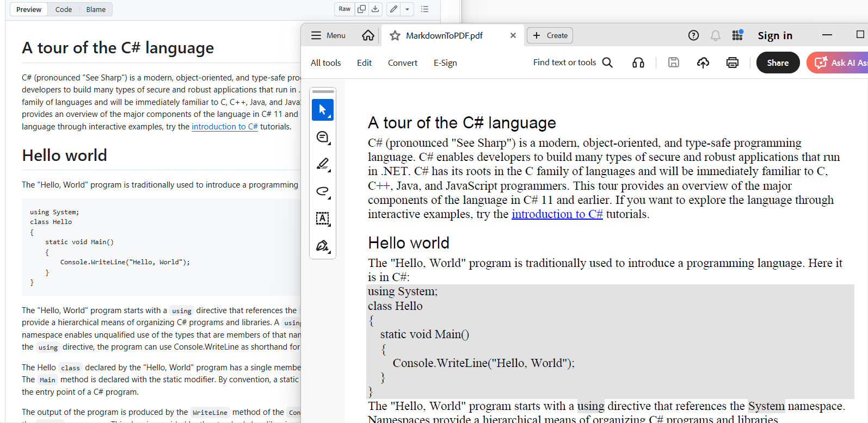Open the Acrobat Menu hamburger button
868x423 pixels.
coord(328,35)
